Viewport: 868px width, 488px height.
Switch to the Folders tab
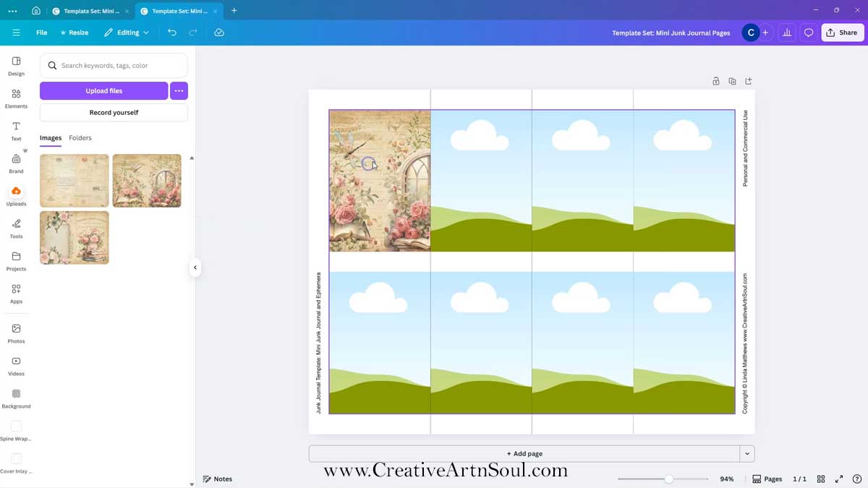pyautogui.click(x=80, y=138)
